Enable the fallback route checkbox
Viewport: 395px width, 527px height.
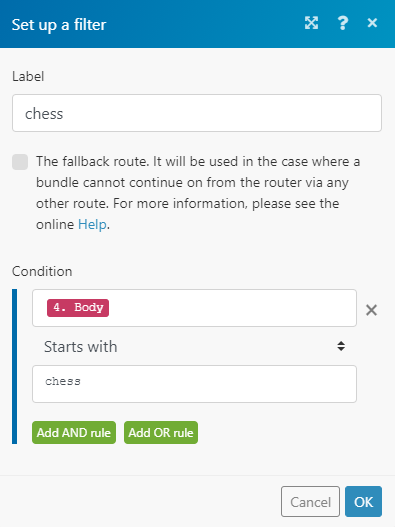click(20, 162)
